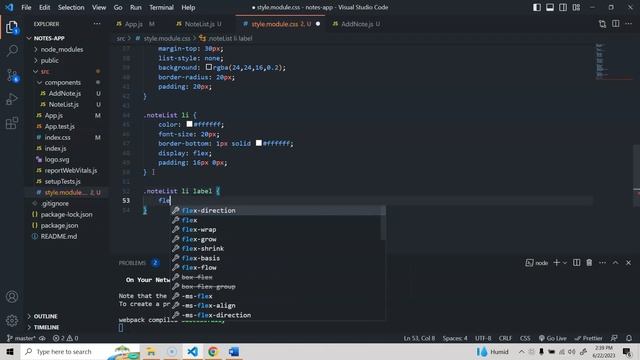Screen dimensions: 640x360
Task: Open the Explorer view in activity bar
Action: 12,27
